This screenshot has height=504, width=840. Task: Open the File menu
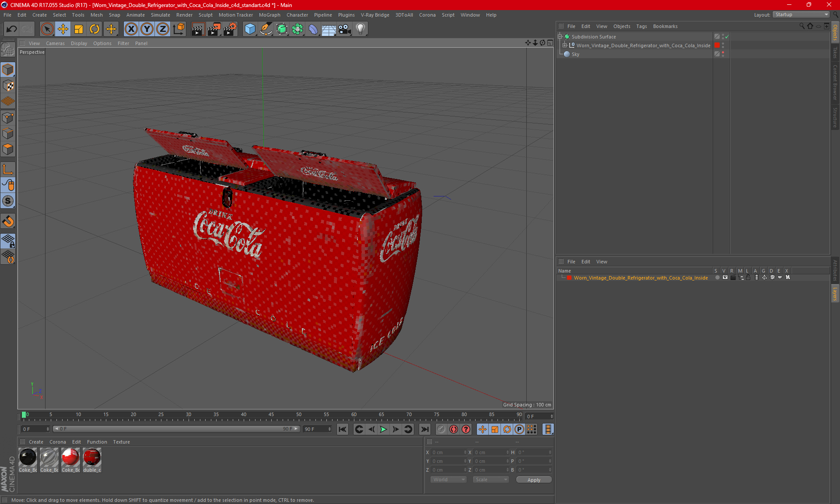7,15
